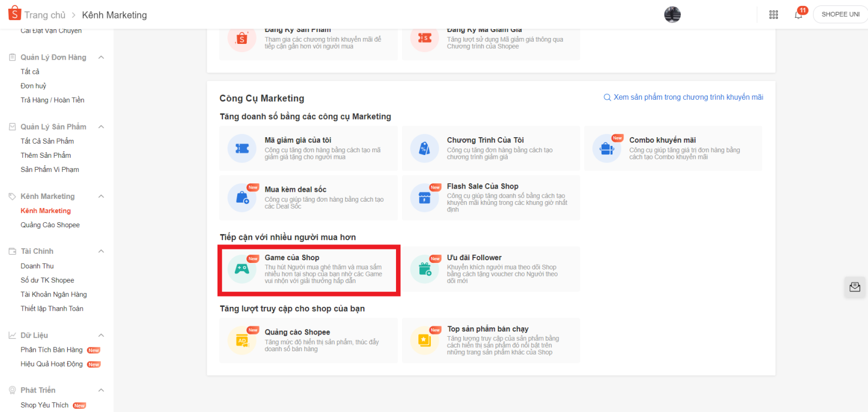Viewport: 868px width, 412px height.
Task: Go to Số dư TK Shopee
Action: (47, 280)
